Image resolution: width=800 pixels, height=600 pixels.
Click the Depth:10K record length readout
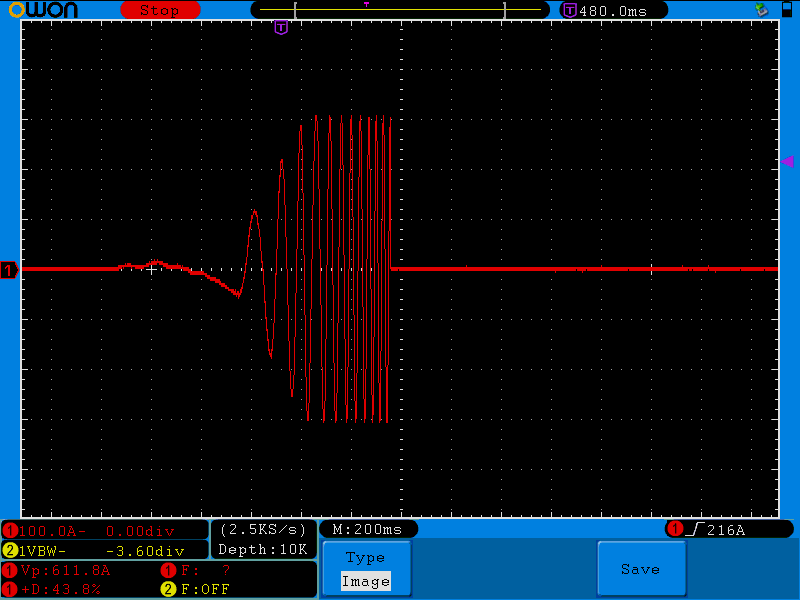click(263, 549)
